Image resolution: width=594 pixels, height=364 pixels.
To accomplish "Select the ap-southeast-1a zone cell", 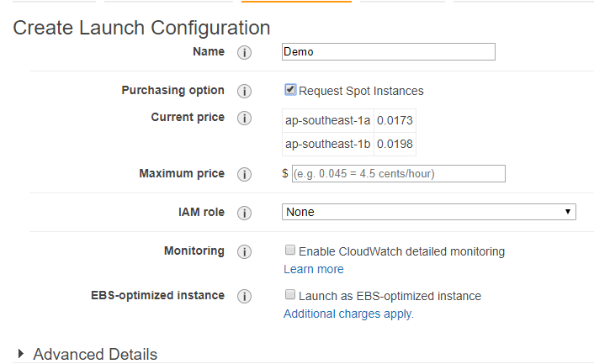I will tap(327, 121).
